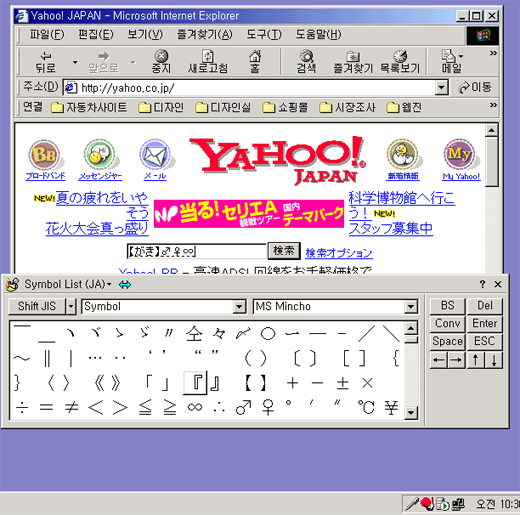Open the Back button history dropdown arrow

pos(75,62)
